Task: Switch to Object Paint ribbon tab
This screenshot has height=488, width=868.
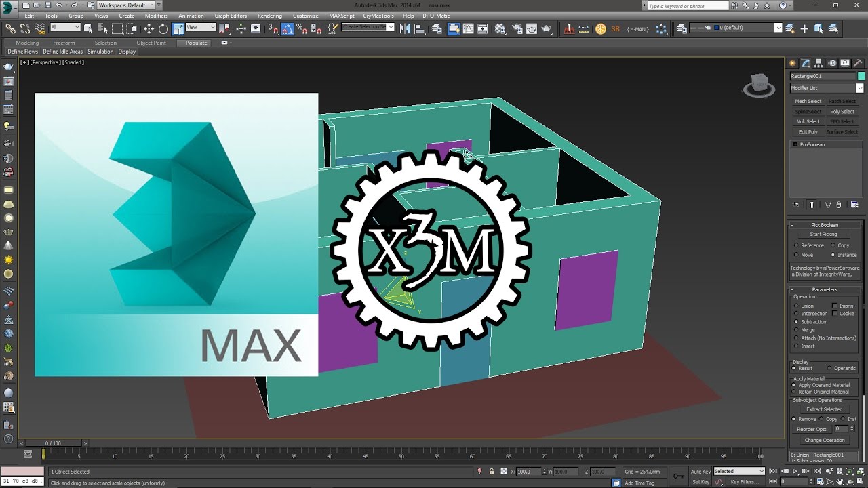Action: tap(151, 43)
